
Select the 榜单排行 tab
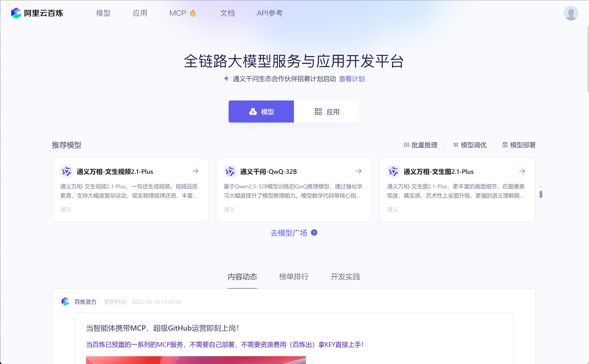pos(294,277)
